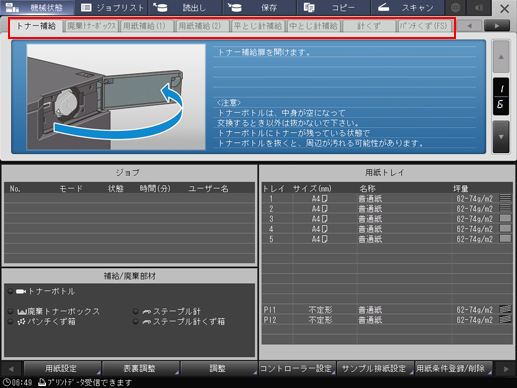
Task: Switch to the コピー tab
Action: [x=333, y=7]
